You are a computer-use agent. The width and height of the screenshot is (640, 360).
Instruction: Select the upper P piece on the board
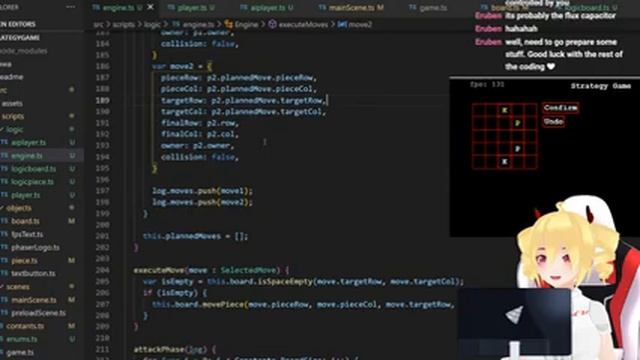pos(518,123)
